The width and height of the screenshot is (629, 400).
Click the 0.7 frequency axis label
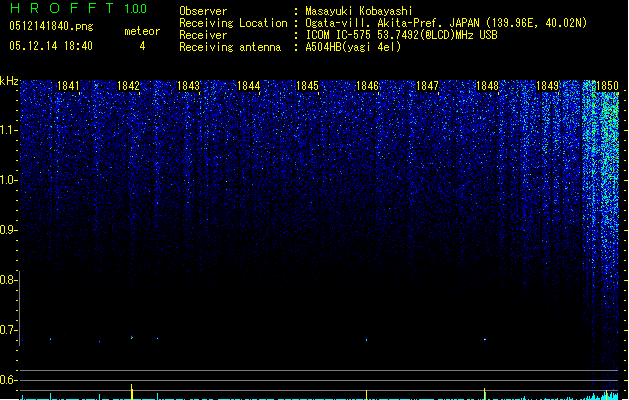tap(8, 330)
